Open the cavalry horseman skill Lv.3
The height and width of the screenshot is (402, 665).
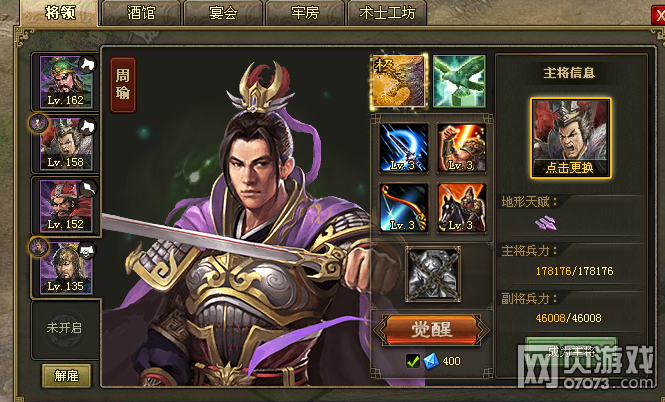point(461,208)
